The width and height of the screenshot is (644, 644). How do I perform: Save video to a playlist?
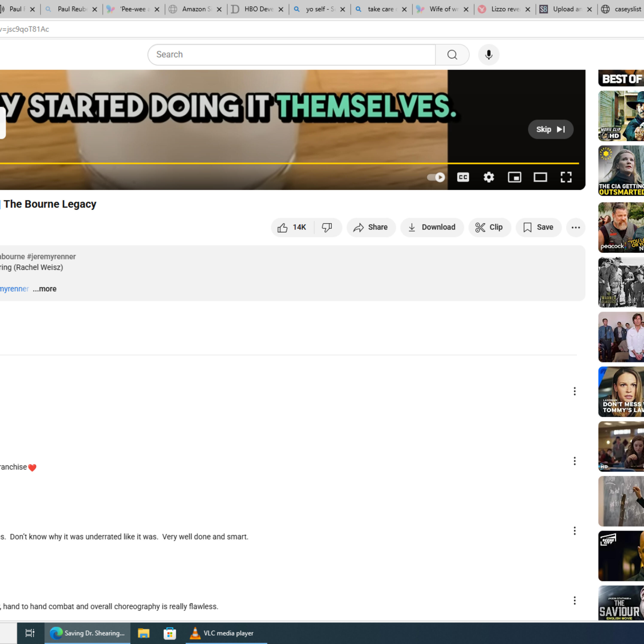[x=539, y=227]
